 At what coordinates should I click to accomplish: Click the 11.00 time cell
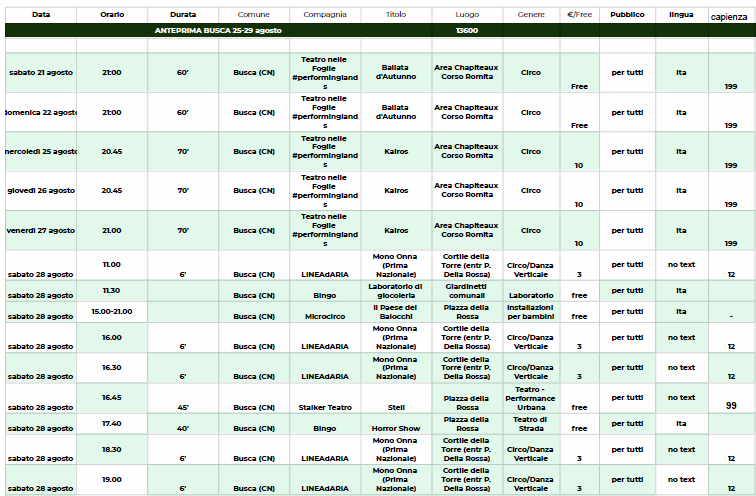tap(112, 265)
